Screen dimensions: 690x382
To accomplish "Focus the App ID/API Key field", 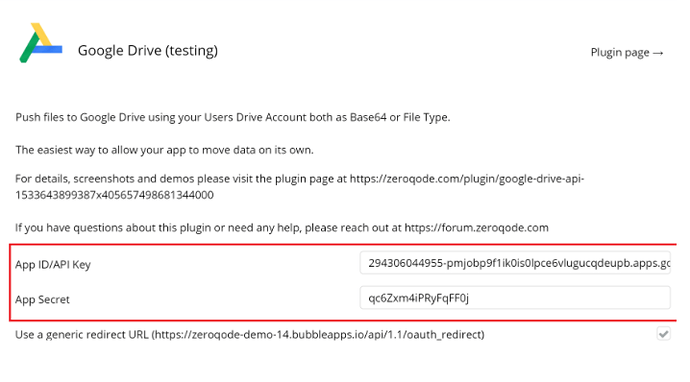I will click(x=515, y=263).
